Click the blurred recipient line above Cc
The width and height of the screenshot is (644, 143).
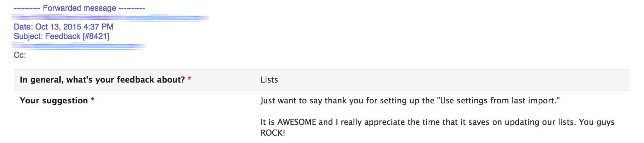click(x=78, y=46)
